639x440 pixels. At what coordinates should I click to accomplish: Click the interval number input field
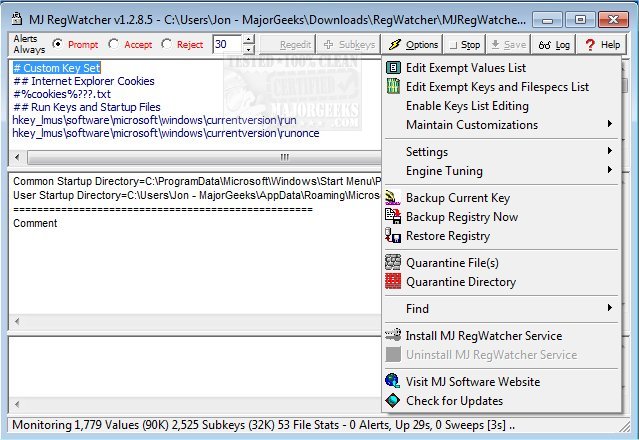[x=227, y=44]
